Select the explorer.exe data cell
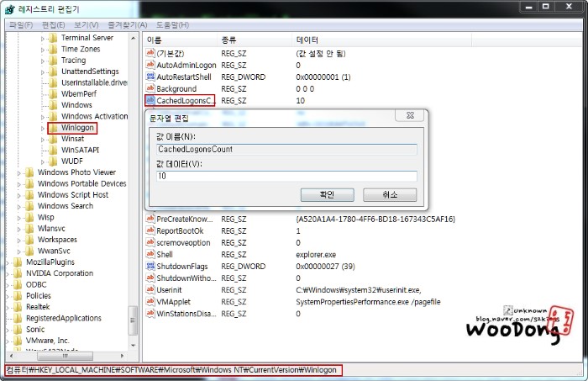The image size is (588, 381). click(x=316, y=255)
